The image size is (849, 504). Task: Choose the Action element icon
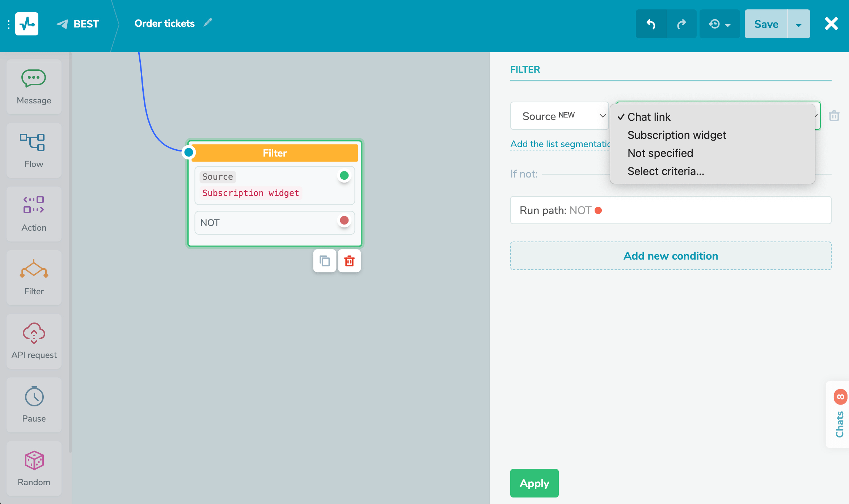(x=34, y=205)
